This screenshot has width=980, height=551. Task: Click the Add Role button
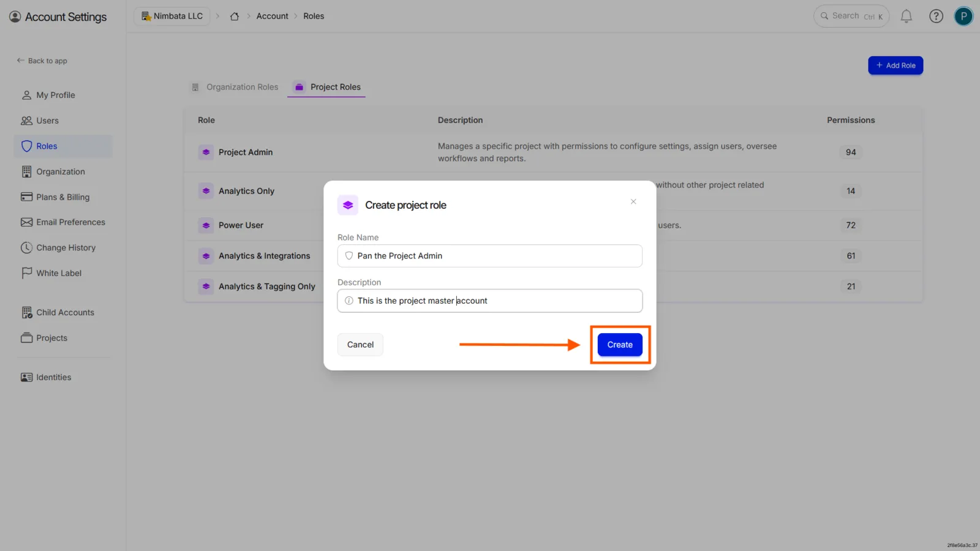[x=895, y=66]
